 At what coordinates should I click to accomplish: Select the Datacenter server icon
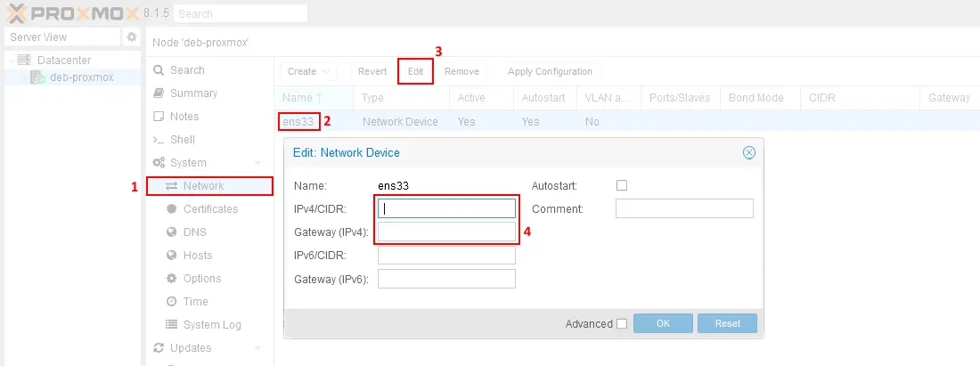(x=24, y=60)
